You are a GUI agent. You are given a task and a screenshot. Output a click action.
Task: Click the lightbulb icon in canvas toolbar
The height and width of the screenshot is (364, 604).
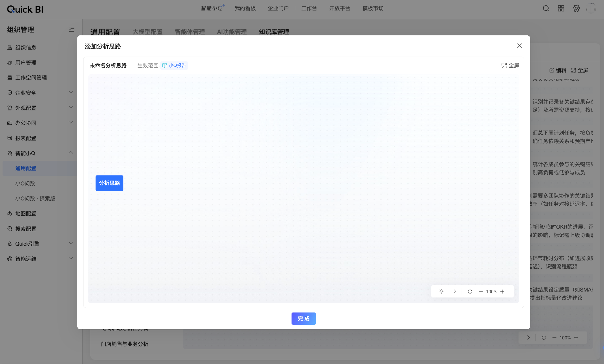(x=441, y=292)
